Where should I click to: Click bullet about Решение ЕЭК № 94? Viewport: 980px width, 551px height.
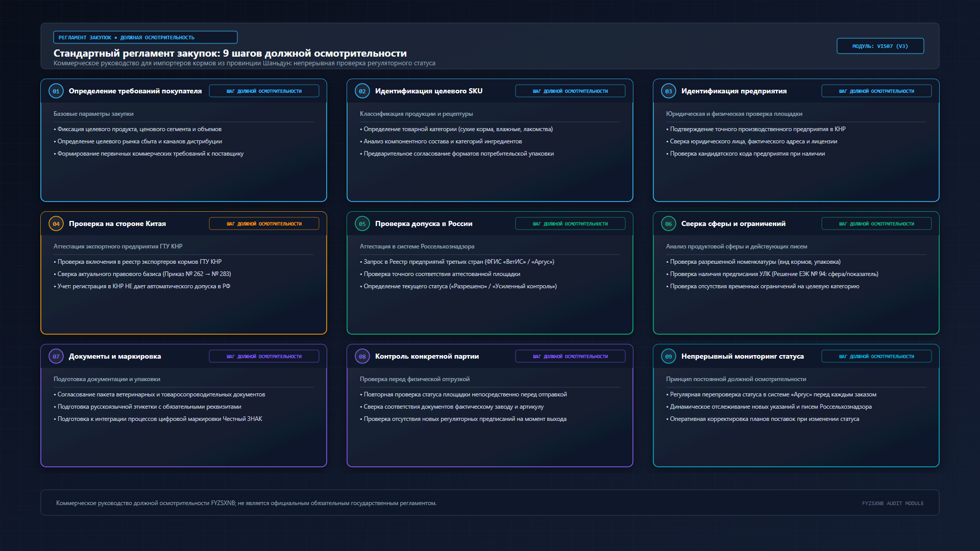[x=772, y=274]
